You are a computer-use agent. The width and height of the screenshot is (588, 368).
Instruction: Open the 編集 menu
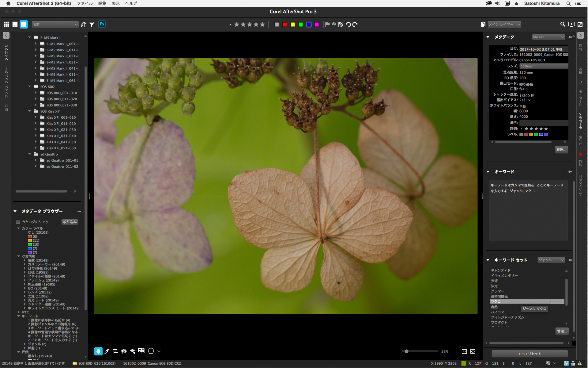pyautogui.click(x=102, y=3)
